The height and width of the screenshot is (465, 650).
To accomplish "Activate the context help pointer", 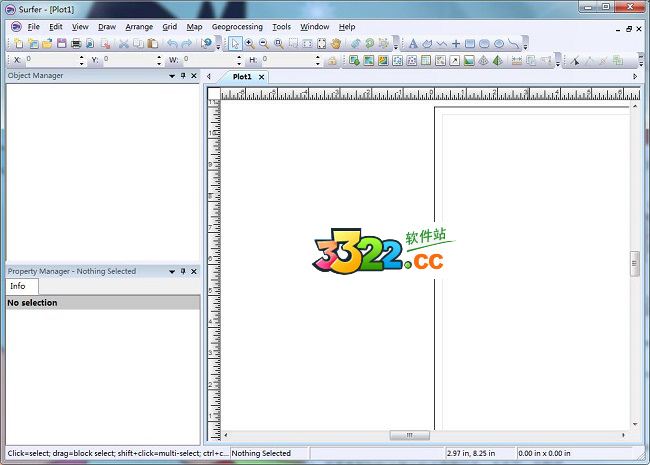I will (206, 43).
